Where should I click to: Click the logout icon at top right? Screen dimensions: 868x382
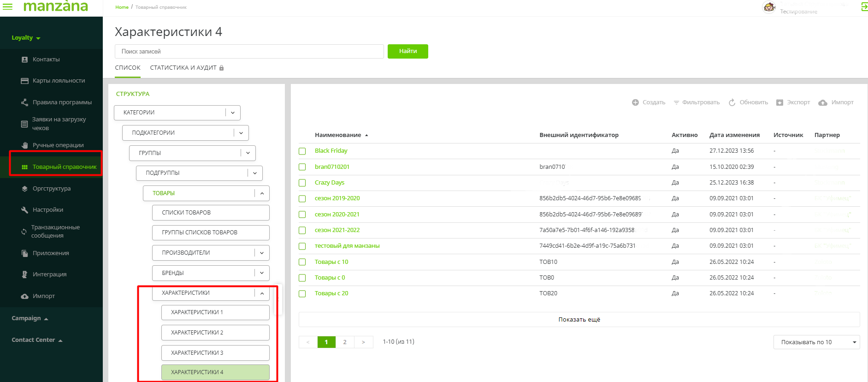point(864,6)
